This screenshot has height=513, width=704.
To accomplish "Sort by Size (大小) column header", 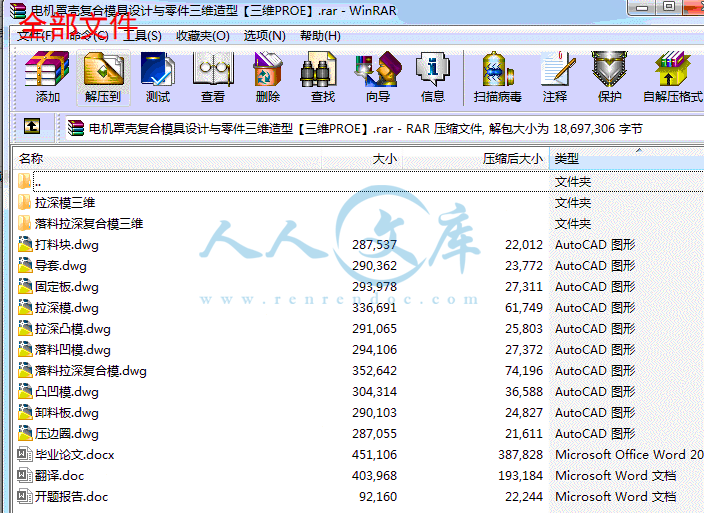I will coord(362,158).
